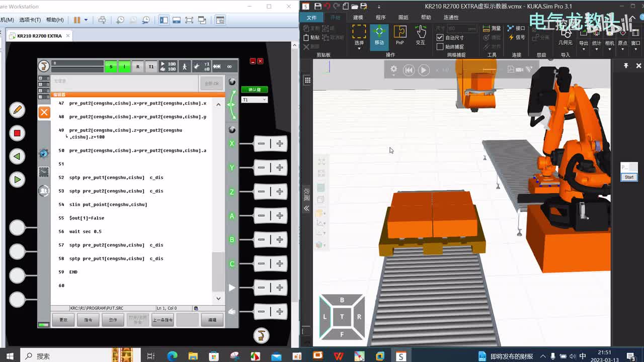Click the pencil edit key on the teach pendant
The width and height of the screenshot is (644, 362).
coord(17,110)
